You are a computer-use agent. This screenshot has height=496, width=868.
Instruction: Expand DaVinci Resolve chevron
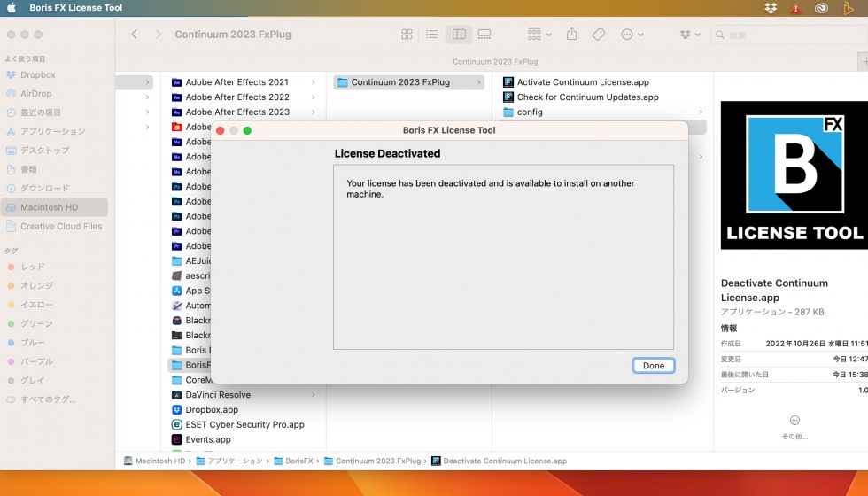pos(314,395)
